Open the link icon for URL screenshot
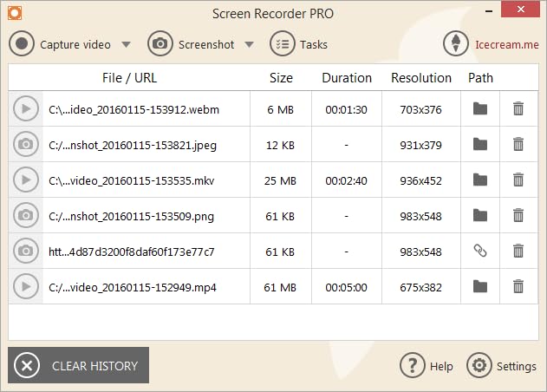Screen dimensions: 547x392 480,252
